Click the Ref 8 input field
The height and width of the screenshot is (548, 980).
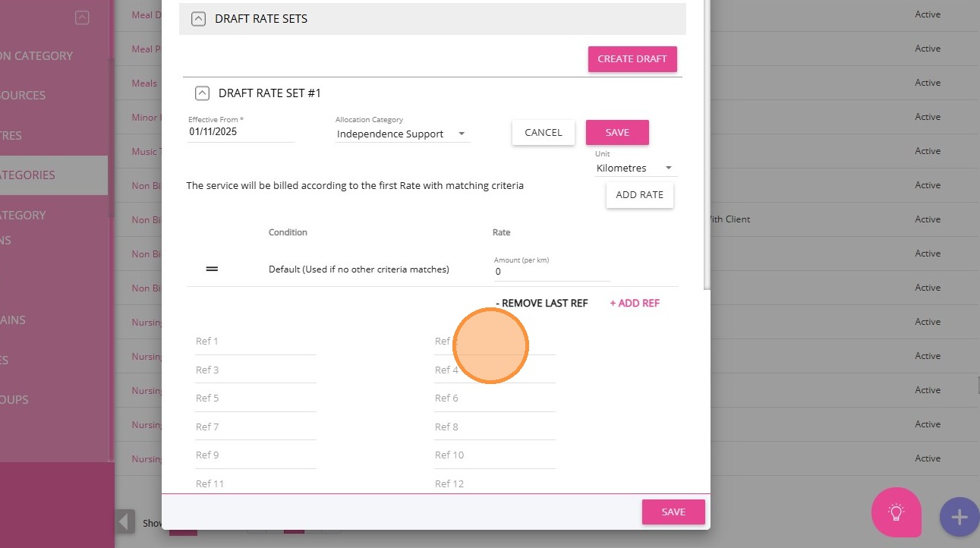pos(494,427)
